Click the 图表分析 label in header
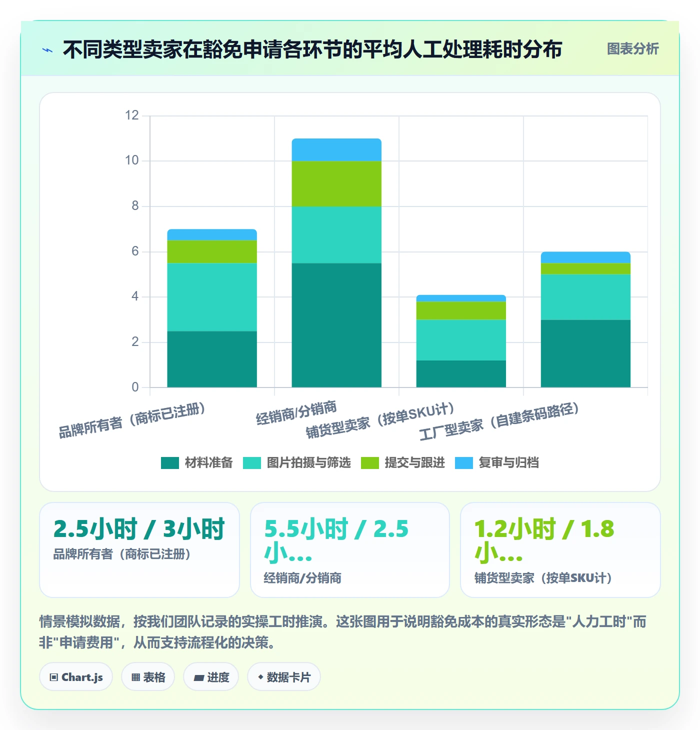Image resolution: width=700 pixels, height=730 pixels. [632, 49]
